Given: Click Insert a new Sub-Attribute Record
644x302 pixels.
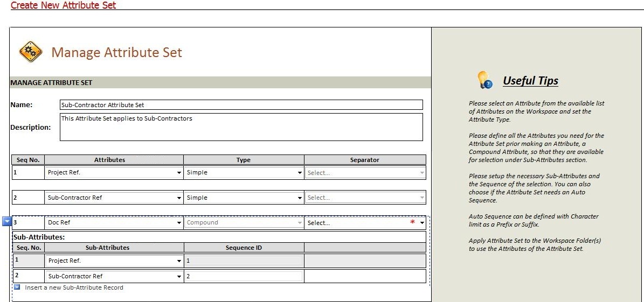Looking at the screenshot, I should [74, 287].
